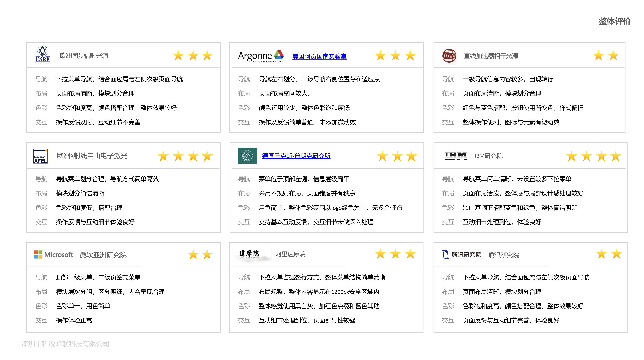644x360 pixels.
Task: Select the 欧洲X射线自由电子激光 card title
Action: click(92, 156)
